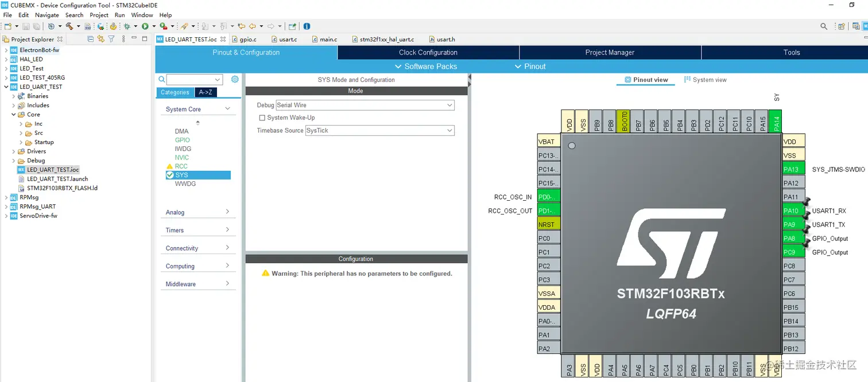Expand the Connectivity category
868x382 pixels.
[227, 248]
